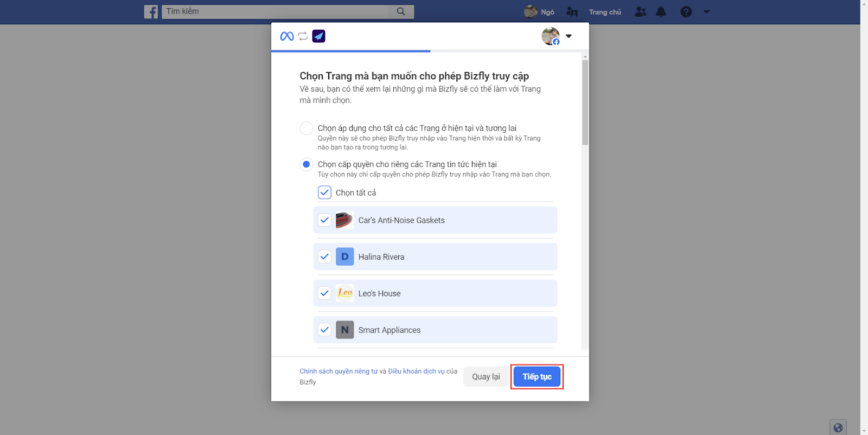Uncheck Car's Anti-Noise Gaskets checkbox
This screenshot has height=435, width=868.
[324, 220]
